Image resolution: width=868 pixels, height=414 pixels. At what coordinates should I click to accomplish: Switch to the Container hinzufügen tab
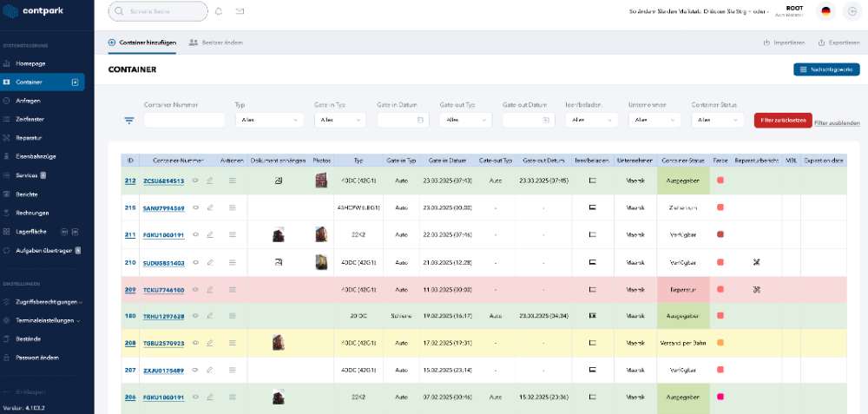[142, 43]
